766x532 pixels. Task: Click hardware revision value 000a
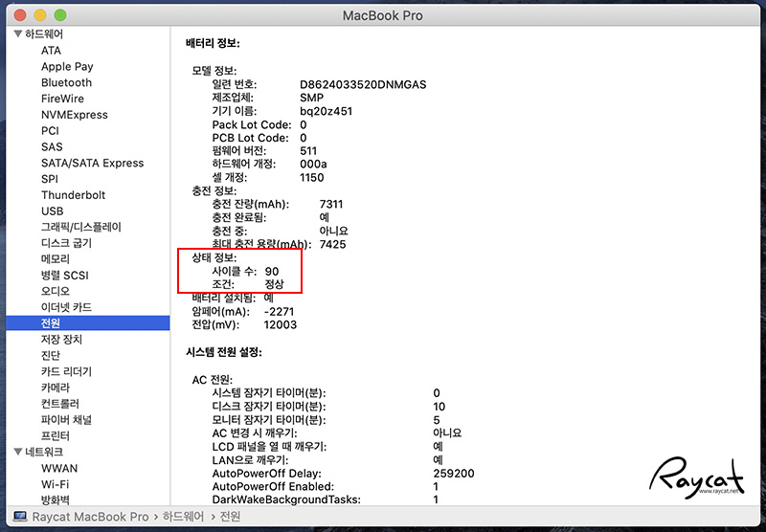tap(313, 164)
